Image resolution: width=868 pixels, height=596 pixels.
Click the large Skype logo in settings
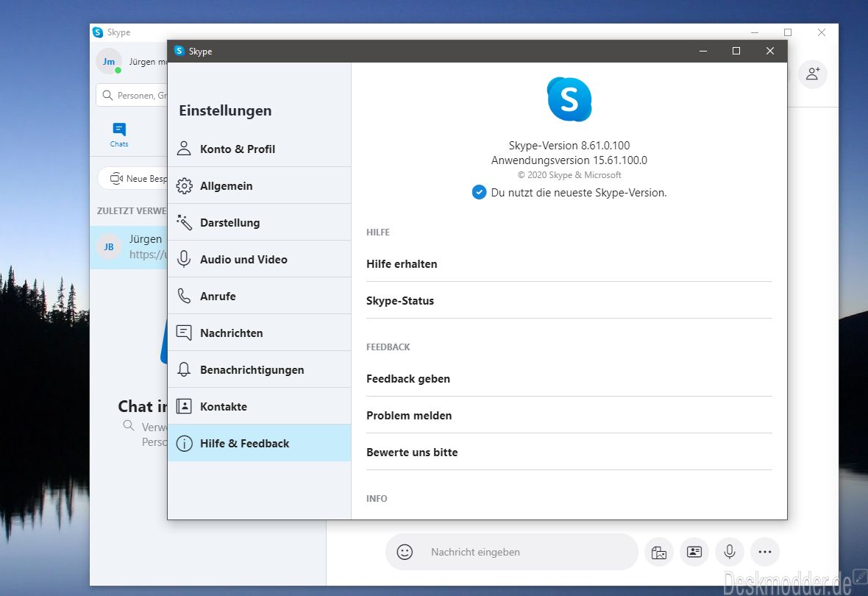coord(569,99)
